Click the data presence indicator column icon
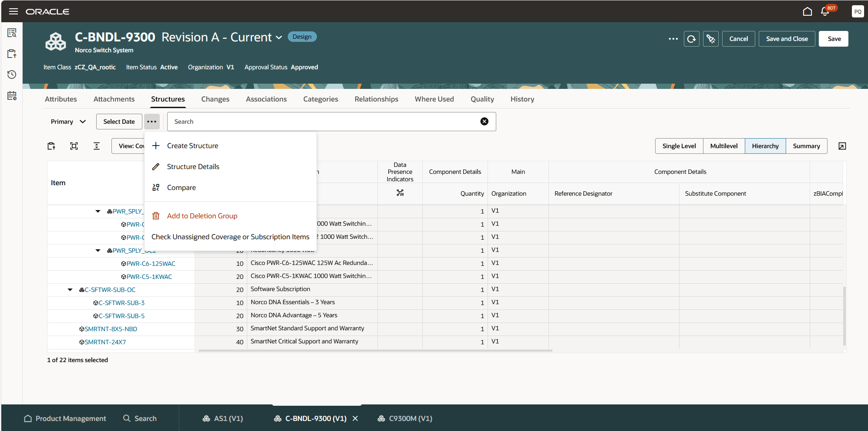The image size is (868, 431). click(400, 193)
